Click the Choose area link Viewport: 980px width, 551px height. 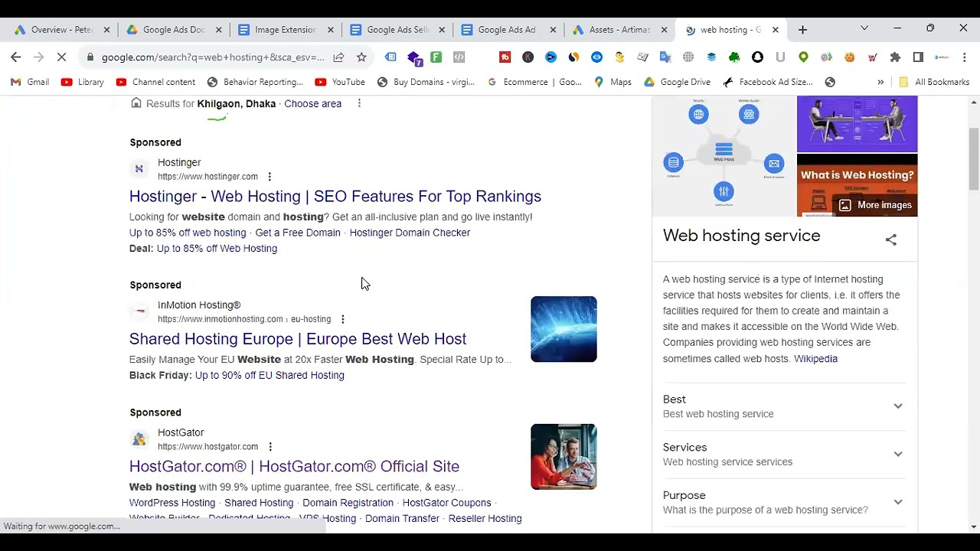312,103
